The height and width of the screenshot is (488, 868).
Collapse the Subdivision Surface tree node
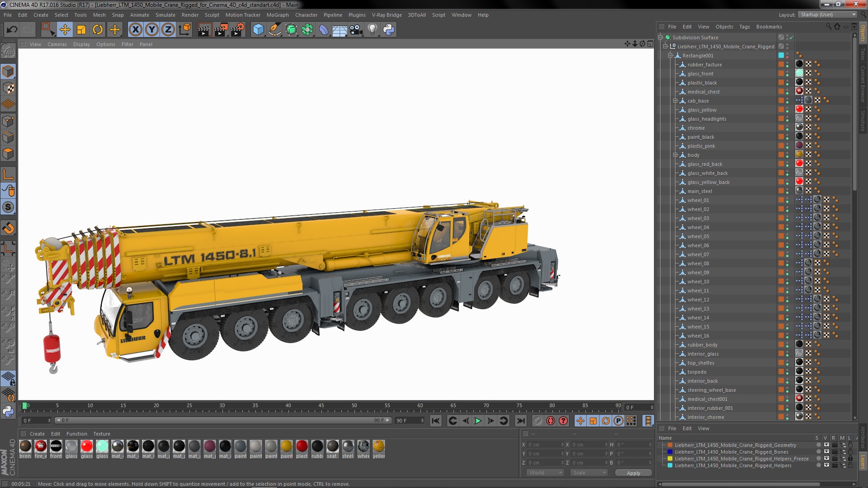pos(660,38)
